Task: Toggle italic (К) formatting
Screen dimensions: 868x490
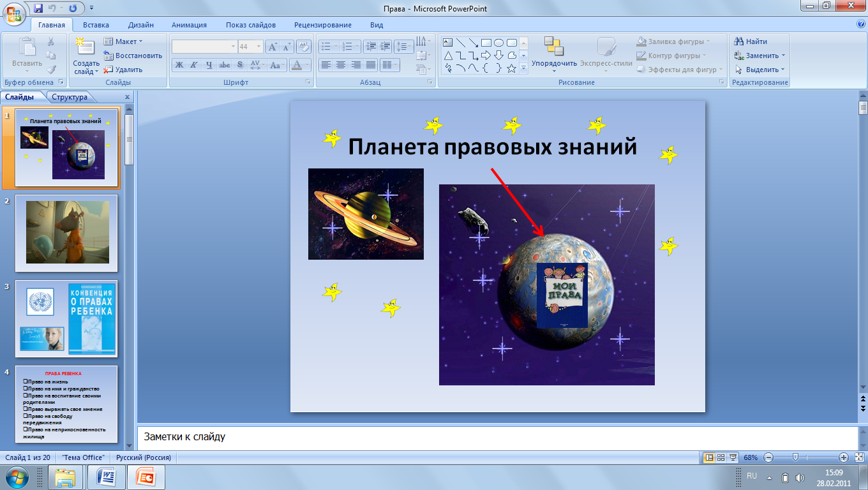Action: (x=194, y=65)
